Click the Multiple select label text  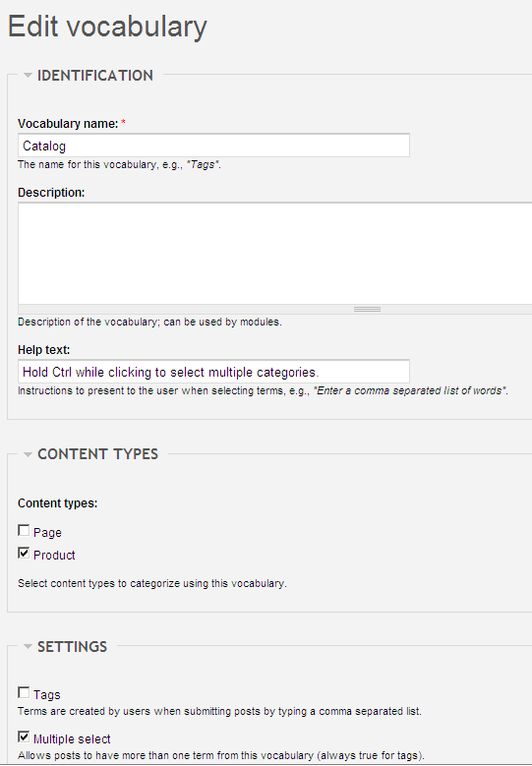pyautogui.click(x=72, y=739)
